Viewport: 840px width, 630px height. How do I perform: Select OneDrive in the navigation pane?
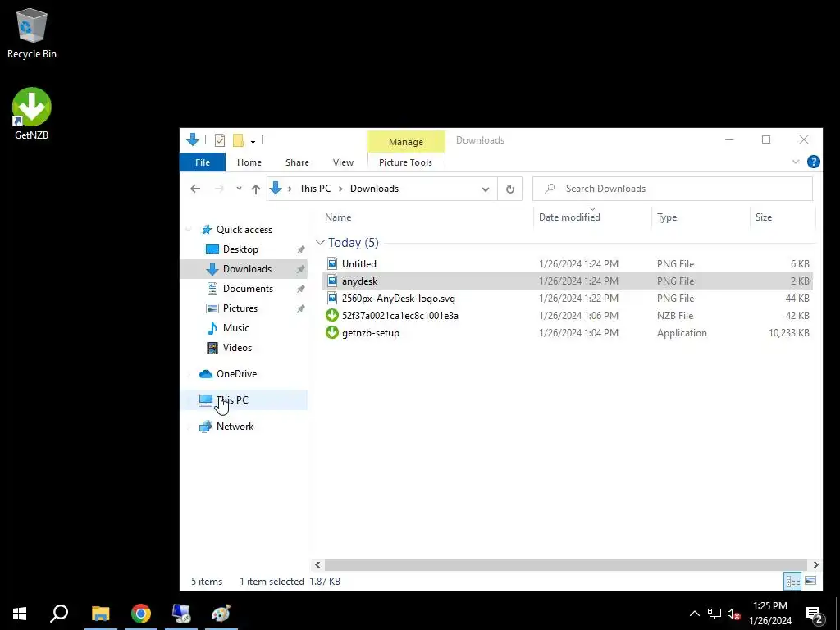pyautogui.click(x=236, y=374)
